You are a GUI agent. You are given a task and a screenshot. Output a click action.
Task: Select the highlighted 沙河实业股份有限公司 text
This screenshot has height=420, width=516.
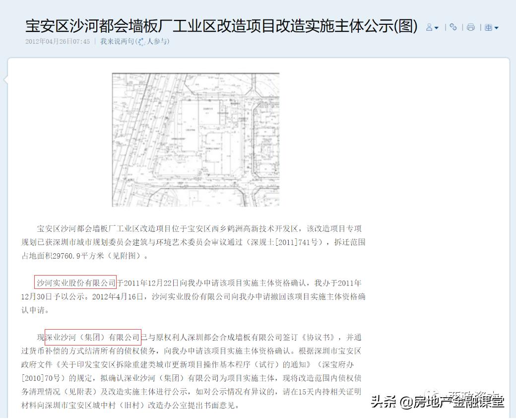(x=75, y=282)
